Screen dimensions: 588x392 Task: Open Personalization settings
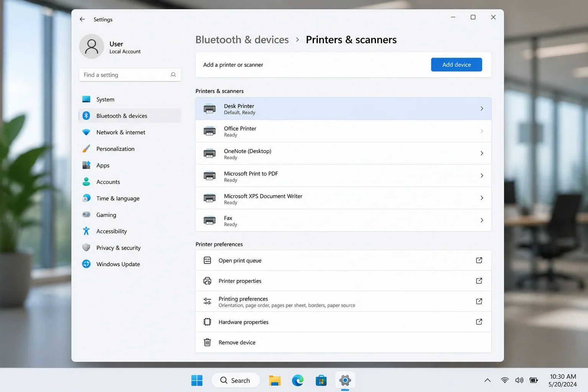coord(130,149)
